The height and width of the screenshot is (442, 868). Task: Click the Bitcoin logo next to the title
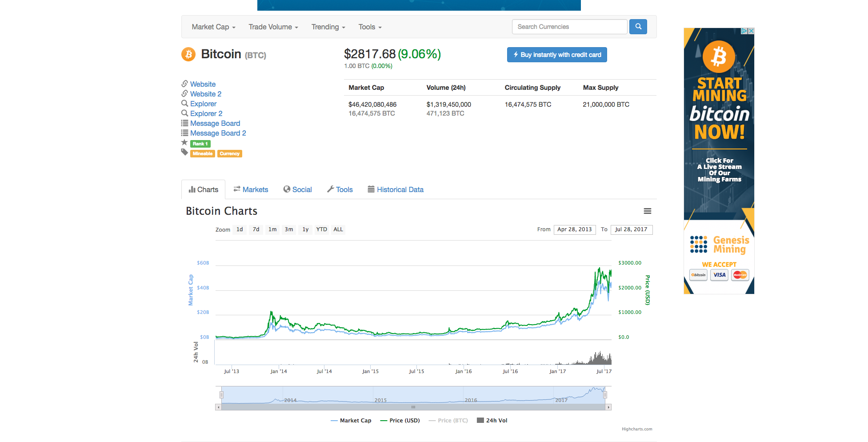coord(188,54)
